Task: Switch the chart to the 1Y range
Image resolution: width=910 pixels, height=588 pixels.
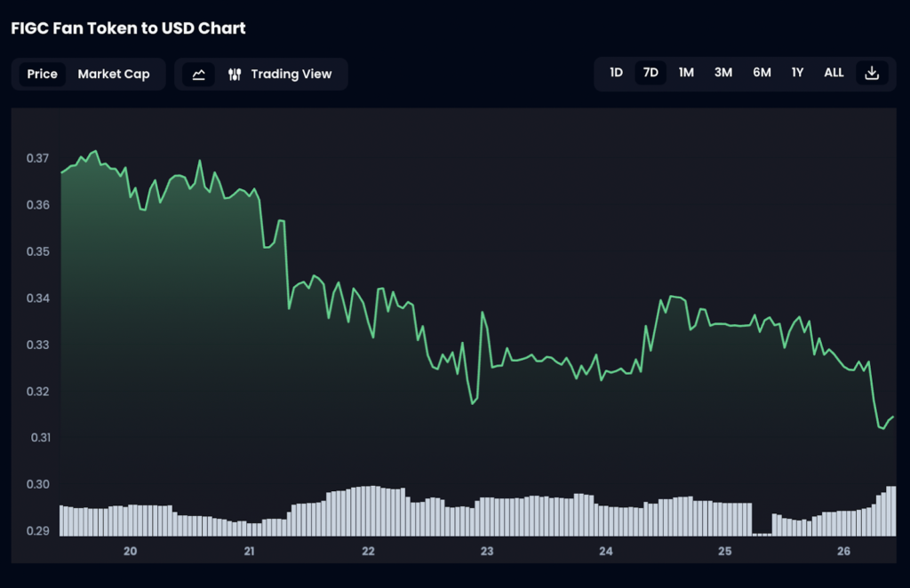Action: pos(797,73)
